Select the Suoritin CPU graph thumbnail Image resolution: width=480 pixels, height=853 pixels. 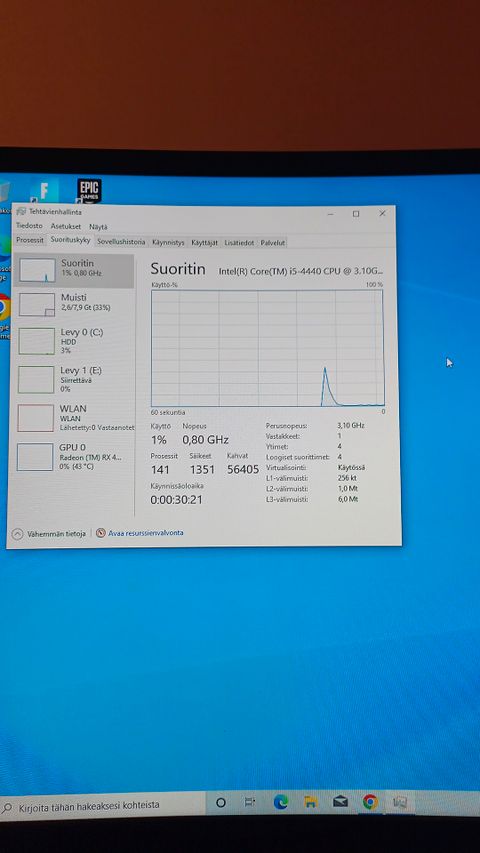[x=38, y=270]
